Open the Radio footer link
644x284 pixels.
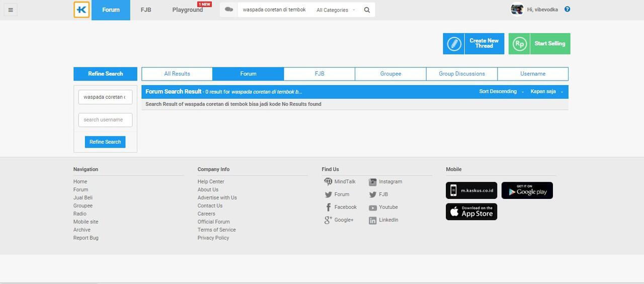(x=79, y=214)
